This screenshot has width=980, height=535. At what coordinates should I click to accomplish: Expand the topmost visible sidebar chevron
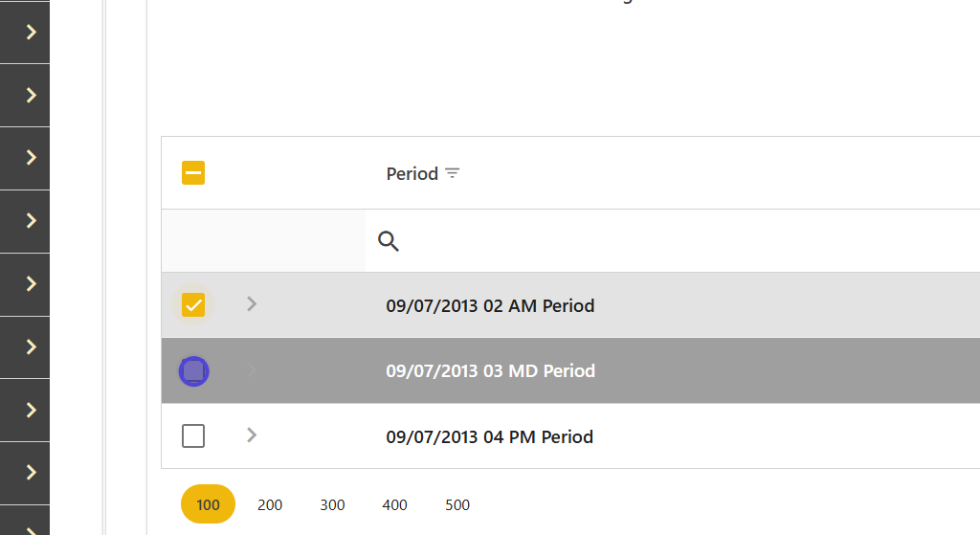coord(31,32)
